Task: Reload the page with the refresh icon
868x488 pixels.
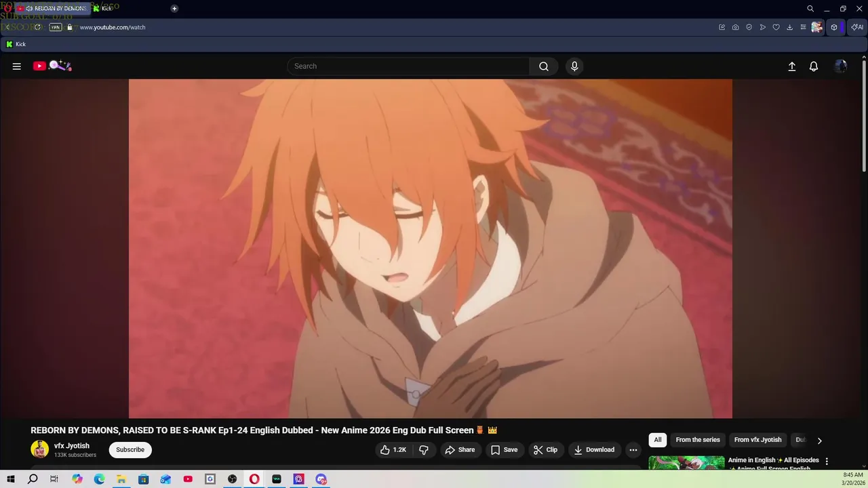Action: tap(38, 27)
